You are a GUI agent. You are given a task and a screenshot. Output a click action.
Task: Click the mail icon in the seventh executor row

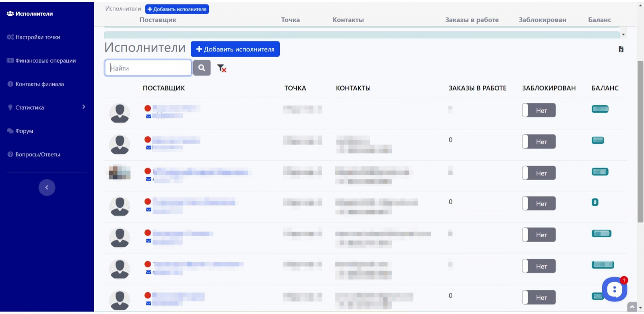pyautogui.click(x=149, y=304)
